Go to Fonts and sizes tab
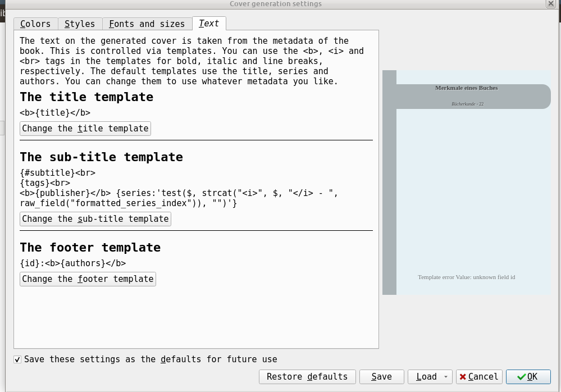561x392 pixels. tap(147, 24)
